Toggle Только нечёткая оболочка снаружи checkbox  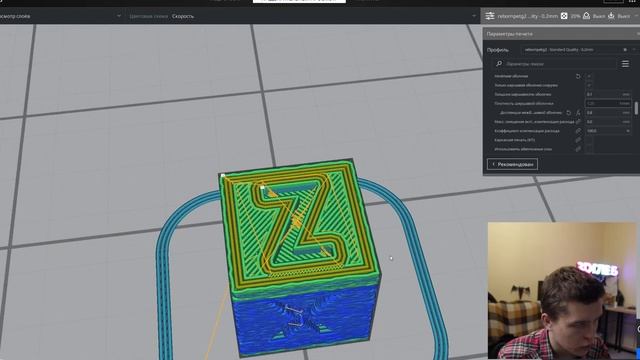(589, 85)
